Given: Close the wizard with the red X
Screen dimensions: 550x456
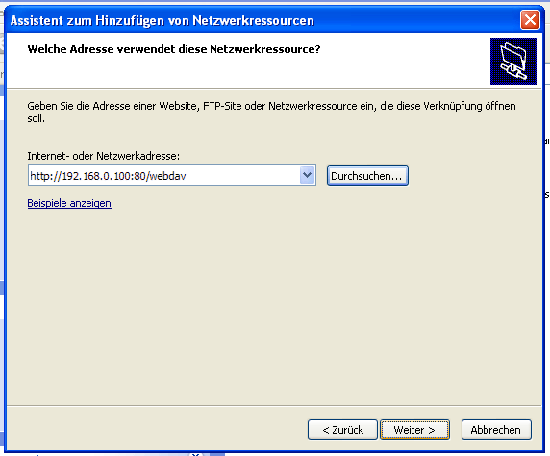Looking at the screenshot, I should tap(530, 20).
